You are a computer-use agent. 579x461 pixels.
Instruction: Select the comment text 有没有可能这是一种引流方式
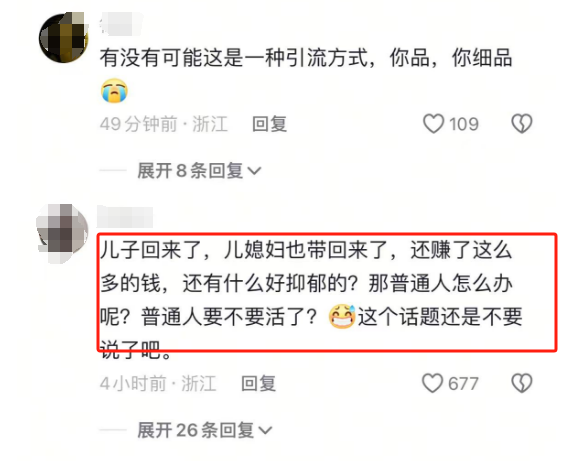click(x=234, y=58)
